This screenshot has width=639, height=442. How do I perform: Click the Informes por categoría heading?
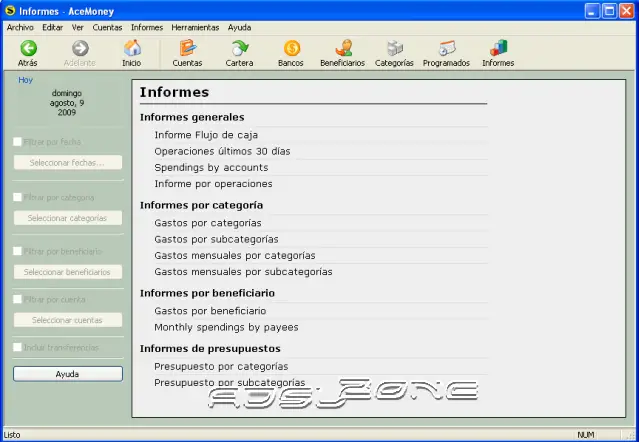(x=201, y=205)
